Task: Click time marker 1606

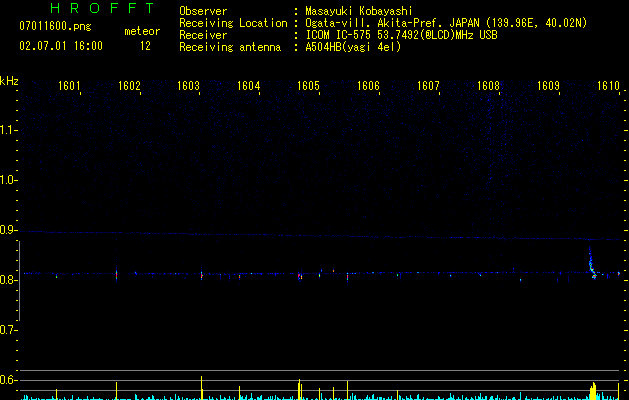Action: pos(368,86)
